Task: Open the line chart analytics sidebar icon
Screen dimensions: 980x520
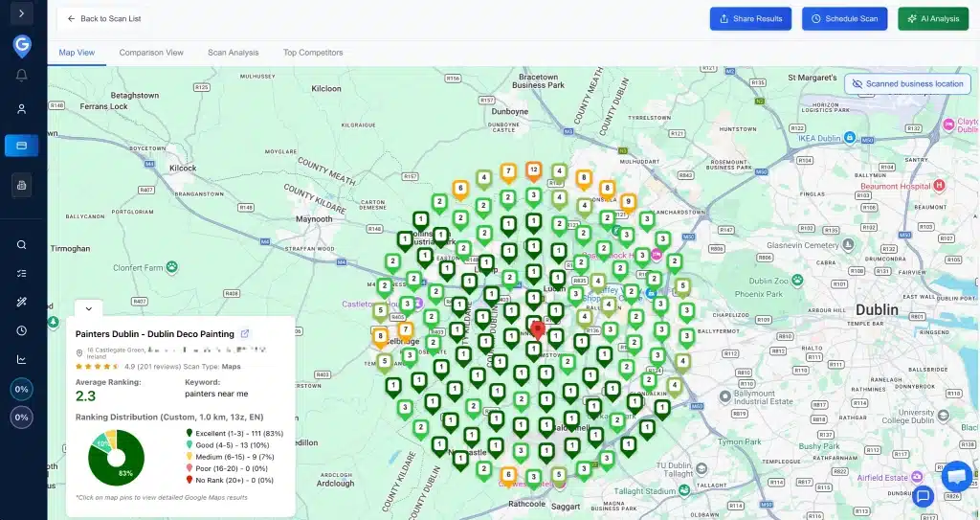Action: (21, 359)
